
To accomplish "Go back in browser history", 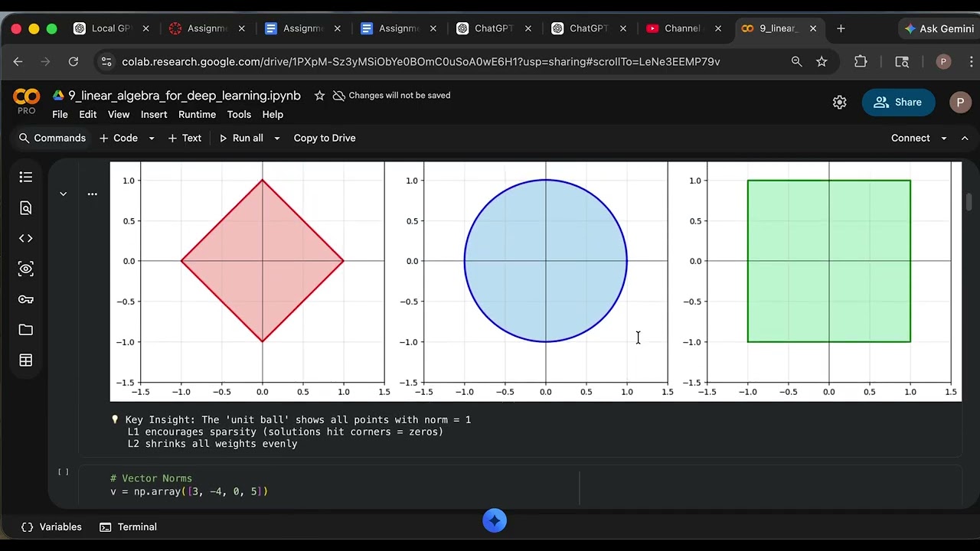I will pos(18,62).
